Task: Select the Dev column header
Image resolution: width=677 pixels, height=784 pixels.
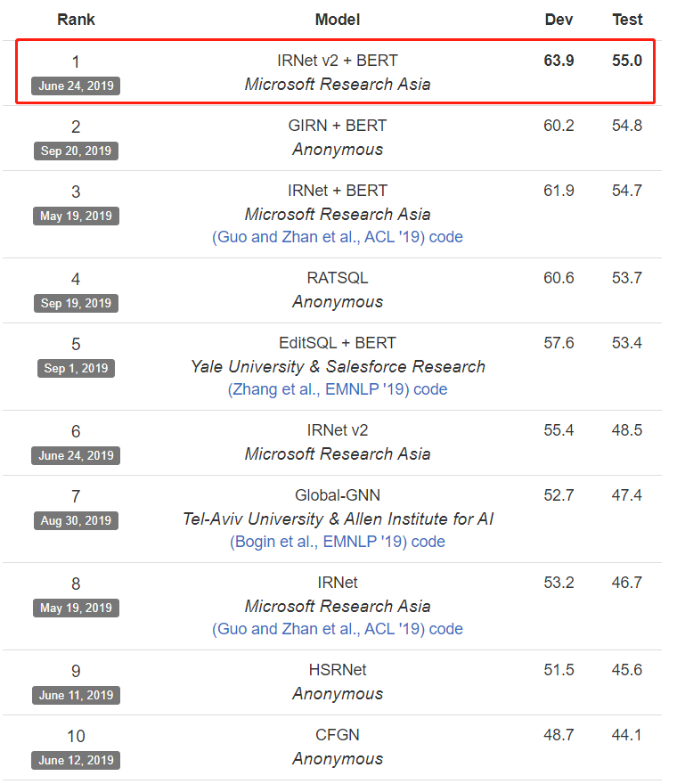Action: [559, 20]
